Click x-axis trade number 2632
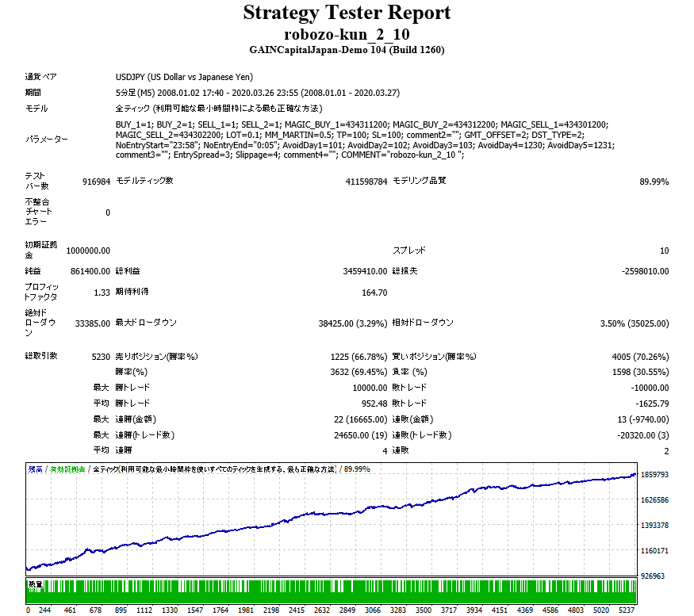 (x=322, y=610)
